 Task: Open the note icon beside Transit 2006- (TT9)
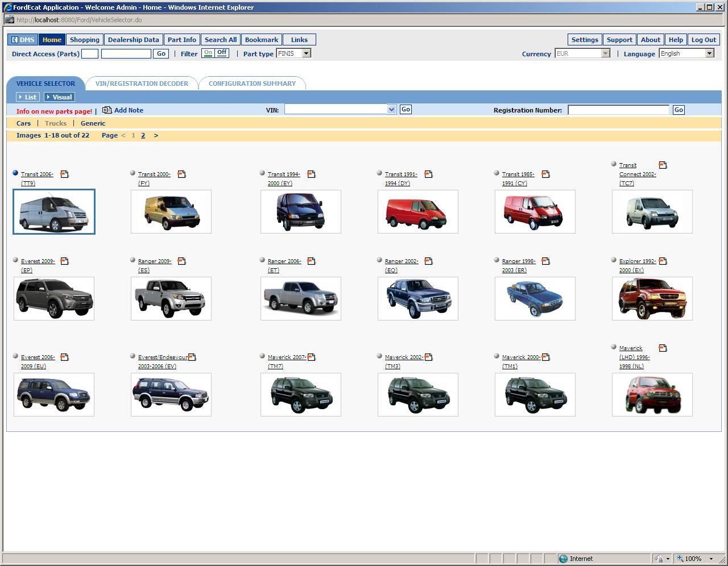(x=64, y=174)
